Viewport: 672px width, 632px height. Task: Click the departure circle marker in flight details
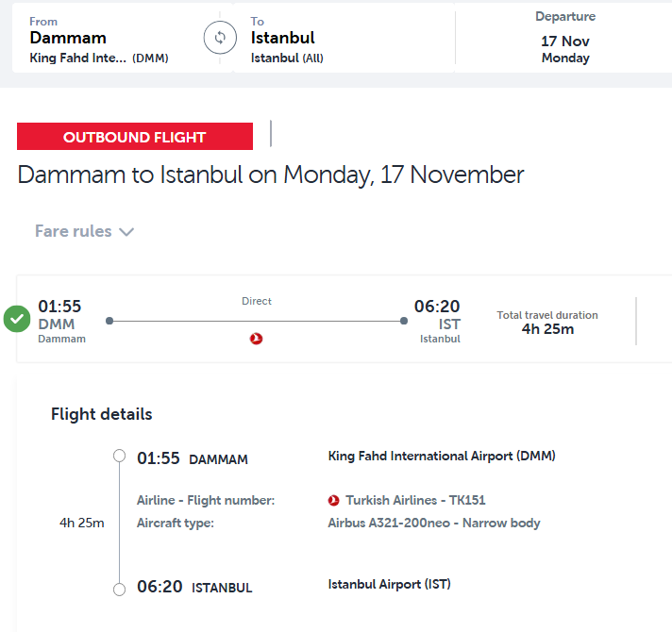119,457
